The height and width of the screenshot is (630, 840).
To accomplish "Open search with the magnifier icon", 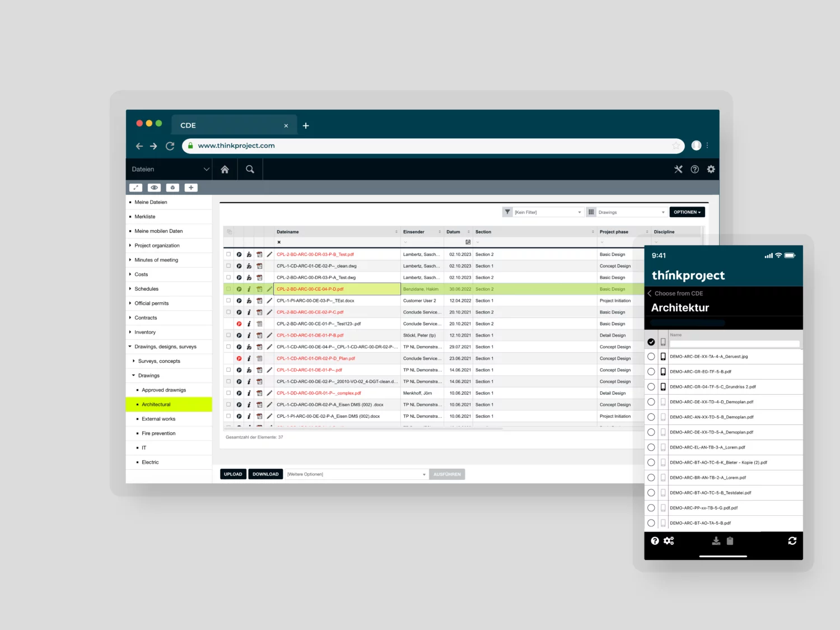I will tap(250, 169).
